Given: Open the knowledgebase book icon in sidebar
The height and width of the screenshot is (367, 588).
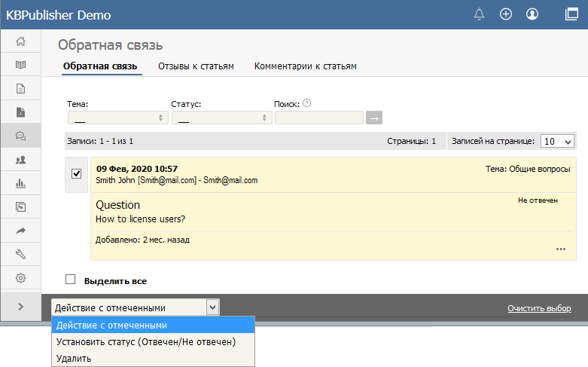Looking at the screenshot, I should click(x=20, y=65).
